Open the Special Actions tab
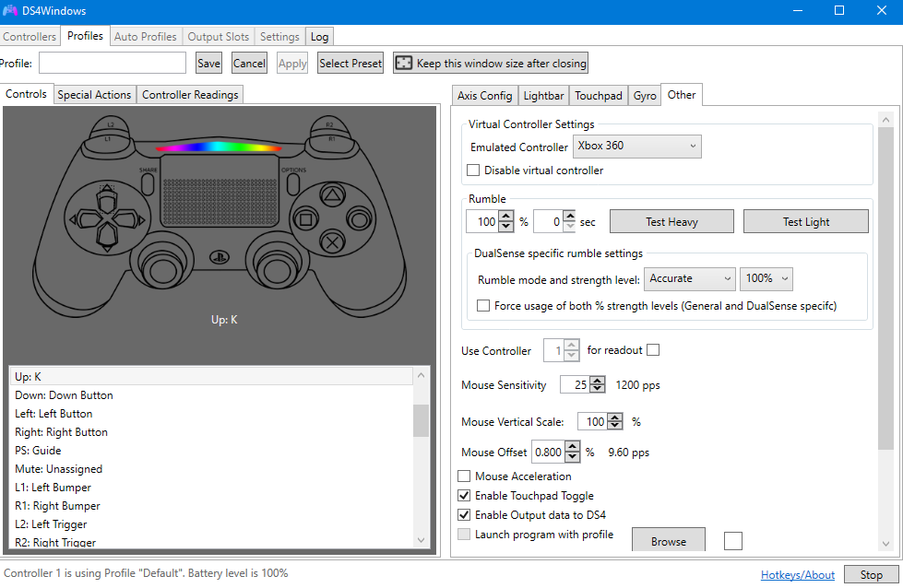Viewport: 903px width, 588px height. (94, 95)
